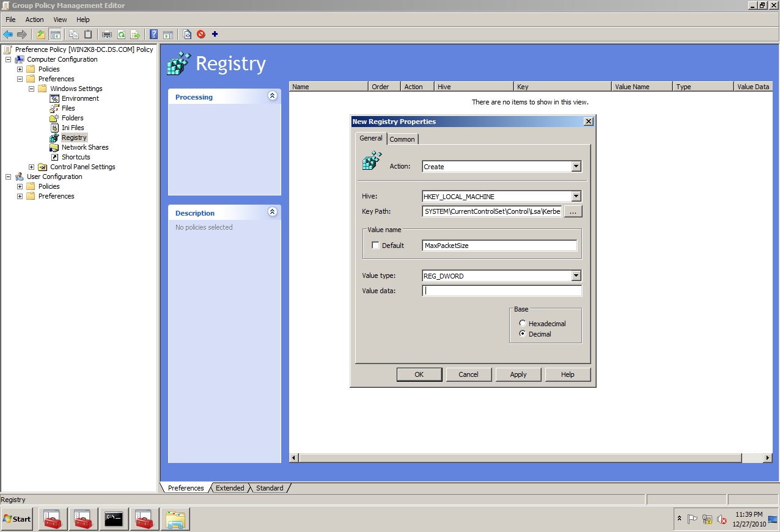Show hidden tray icons with double chevron

pyautogui.click(x=679, y=519)
